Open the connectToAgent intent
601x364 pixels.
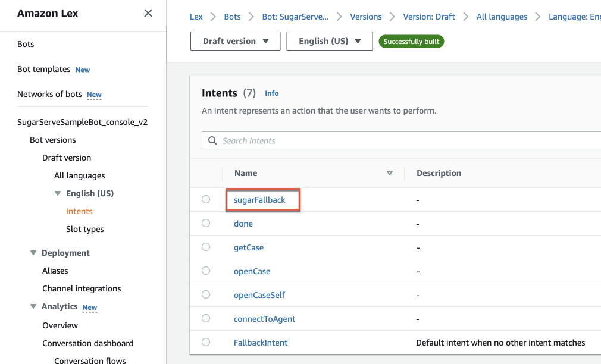click(x=264, y=319)
